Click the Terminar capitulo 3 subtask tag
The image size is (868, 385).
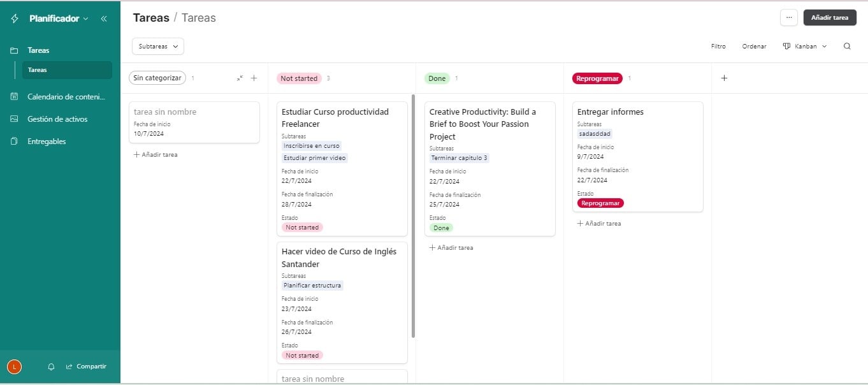459,158
